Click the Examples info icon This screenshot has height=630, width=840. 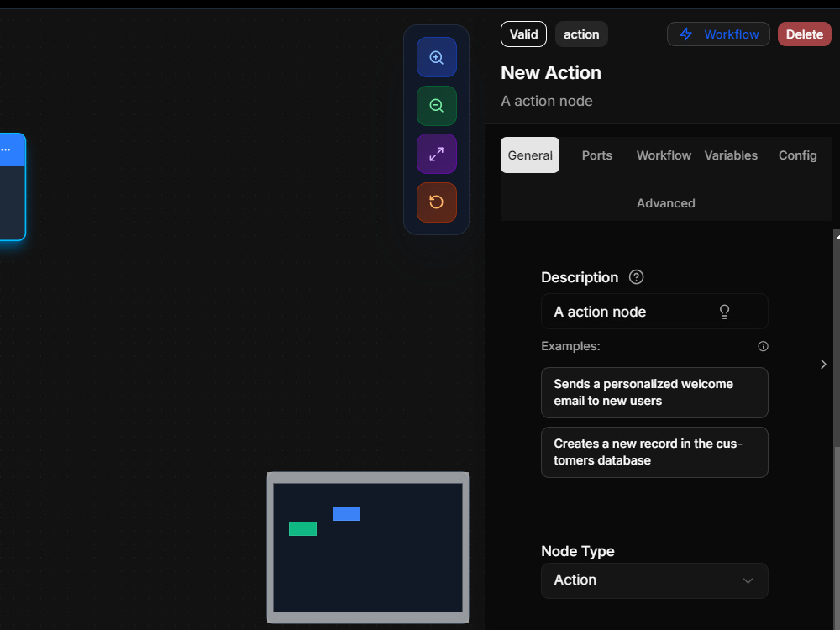coord(763,346)
